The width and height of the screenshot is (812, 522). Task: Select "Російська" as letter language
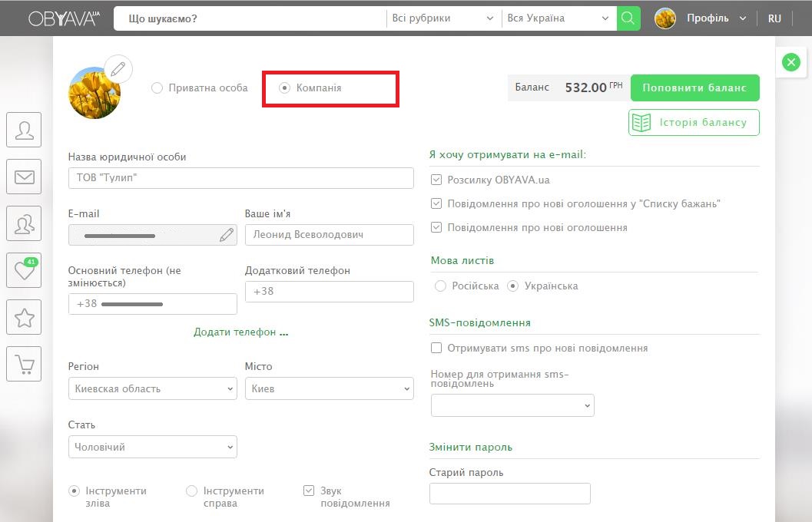click(x=440, y=286)
